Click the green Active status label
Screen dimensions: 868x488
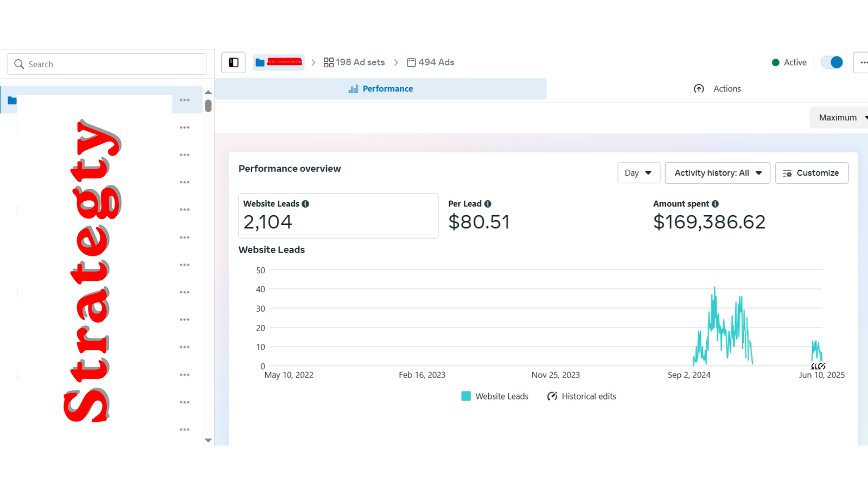[x=789, y=62]
